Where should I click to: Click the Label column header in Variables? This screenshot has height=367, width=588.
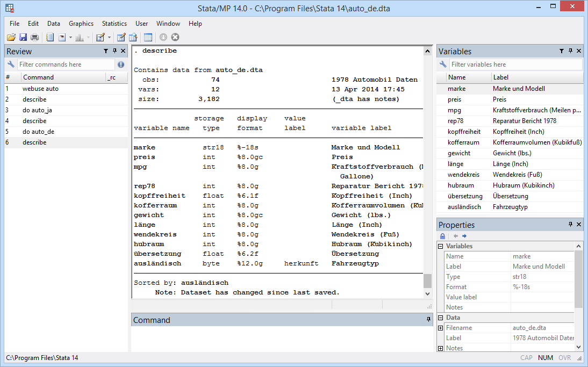[x=537, y=77]
